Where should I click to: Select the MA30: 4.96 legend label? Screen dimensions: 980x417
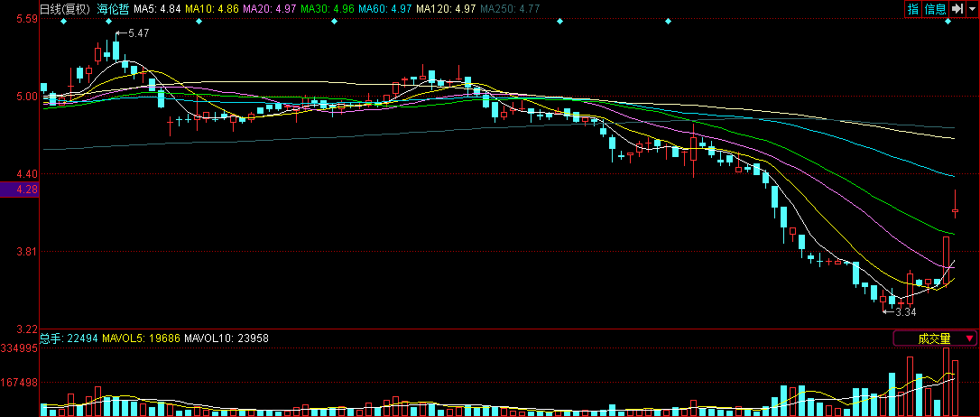click(x=328, y=9)
